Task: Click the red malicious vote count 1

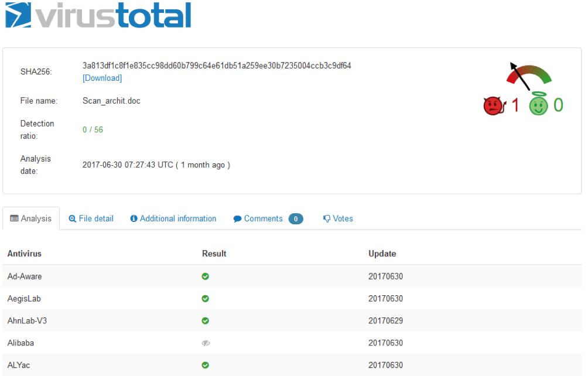Action: (x=515, y=105)
